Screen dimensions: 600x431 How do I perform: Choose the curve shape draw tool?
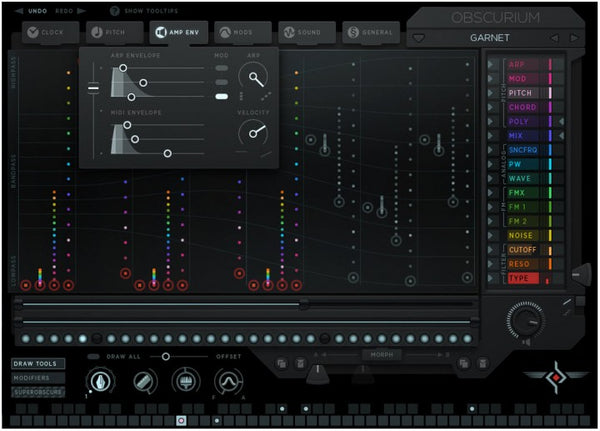(227, 381)
